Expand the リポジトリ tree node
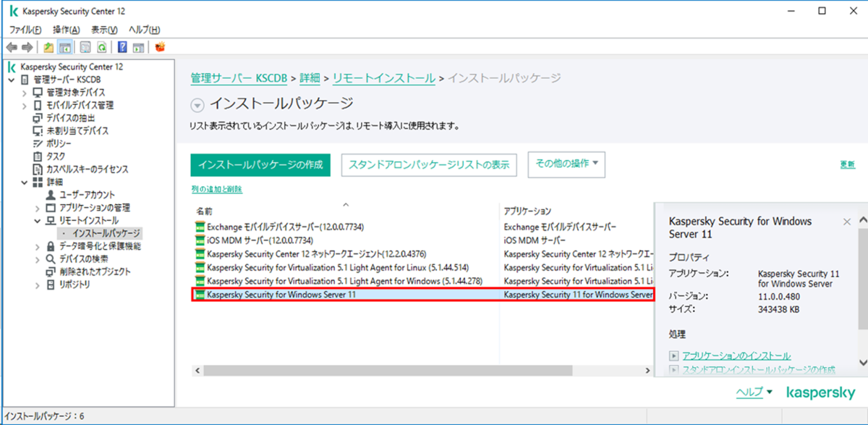The width and height of the screenshot is (868, 425). [x=37, y=285]
